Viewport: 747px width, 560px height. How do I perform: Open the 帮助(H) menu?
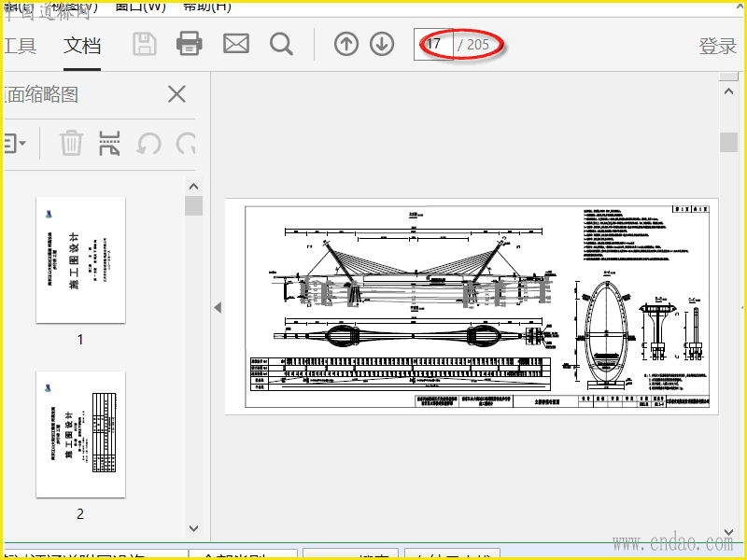(207, 7)
